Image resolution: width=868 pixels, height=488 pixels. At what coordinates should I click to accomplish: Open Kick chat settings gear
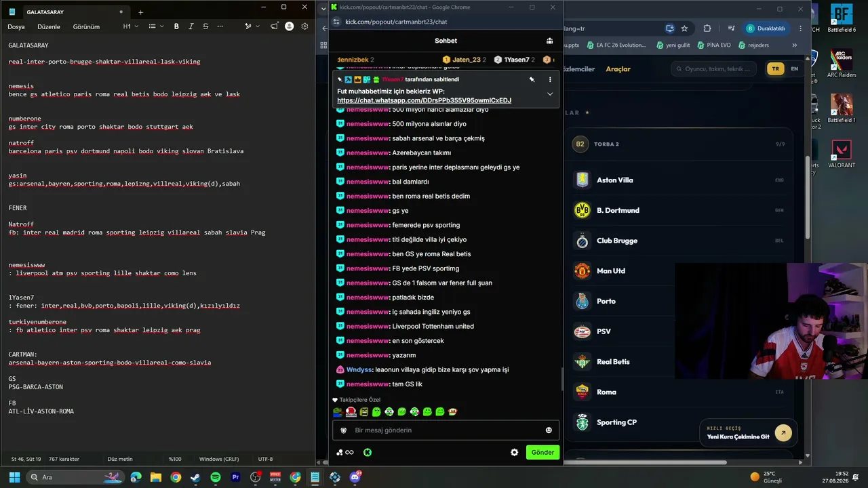(514, 452)
